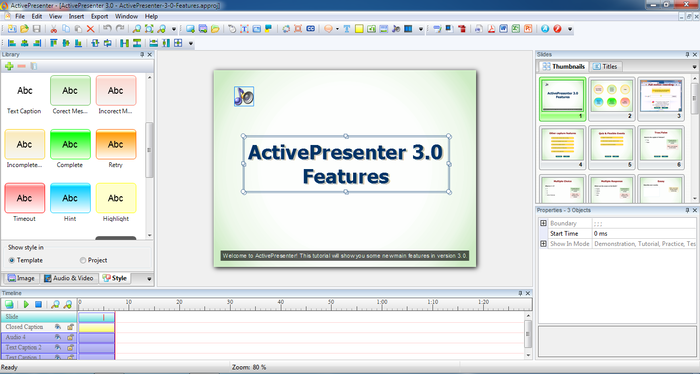Export to Microsoft Word icon
This screenshot has width=700, height=374.
[504, 29]
